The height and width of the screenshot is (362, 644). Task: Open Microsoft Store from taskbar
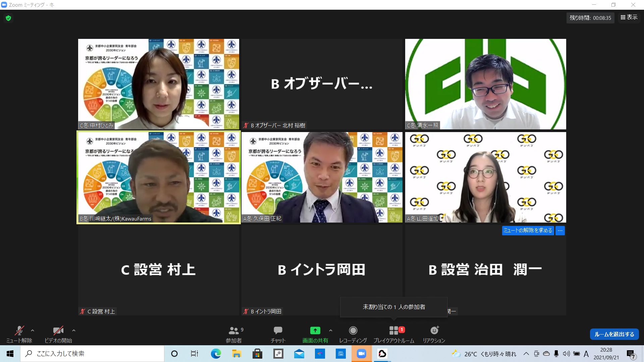257,354
